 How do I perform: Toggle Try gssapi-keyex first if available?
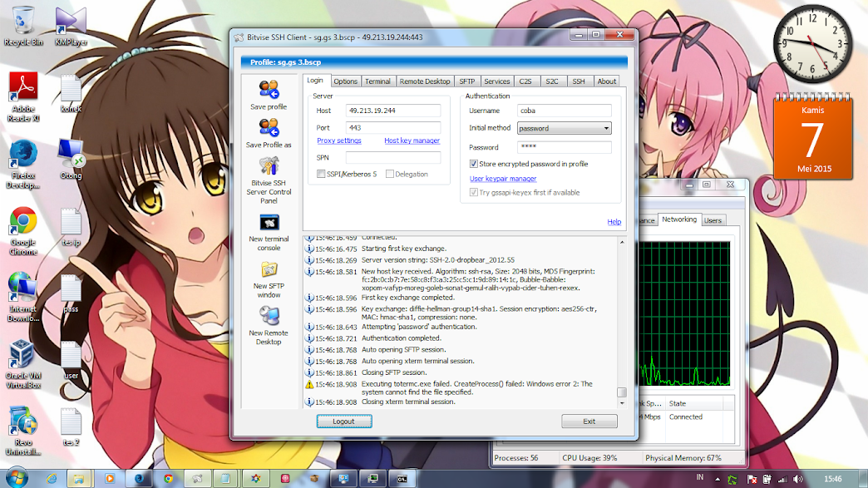473,193
